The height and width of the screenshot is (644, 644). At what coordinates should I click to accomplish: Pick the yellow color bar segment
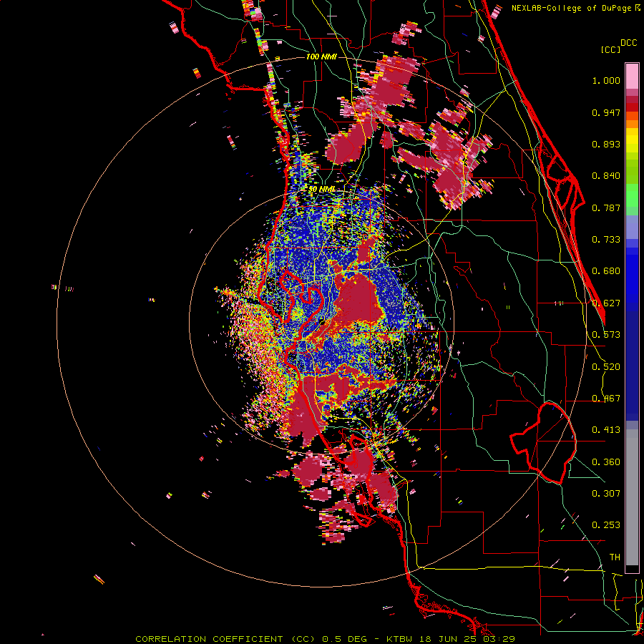point(632,140)
